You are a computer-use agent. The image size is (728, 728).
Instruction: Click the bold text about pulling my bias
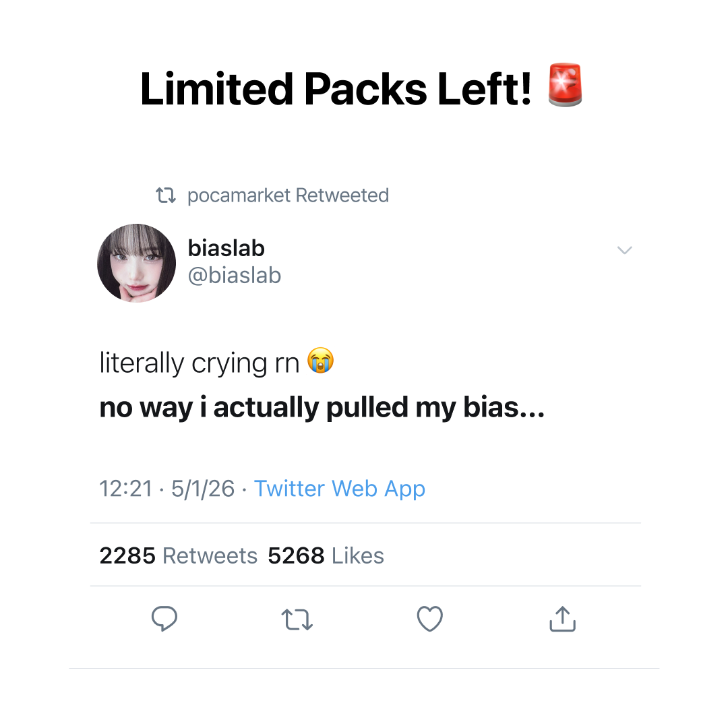pyautogui.click(x=322, y=408)
